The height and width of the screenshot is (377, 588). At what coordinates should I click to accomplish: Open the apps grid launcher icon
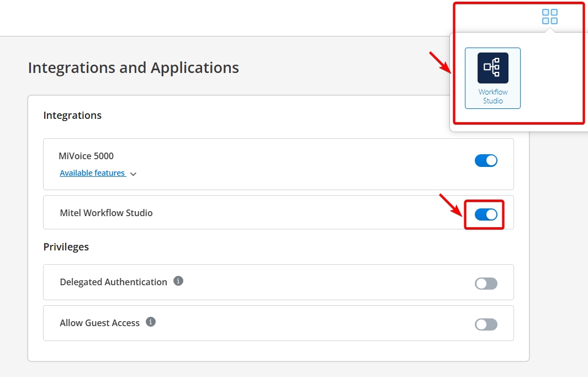click(550, 17)
